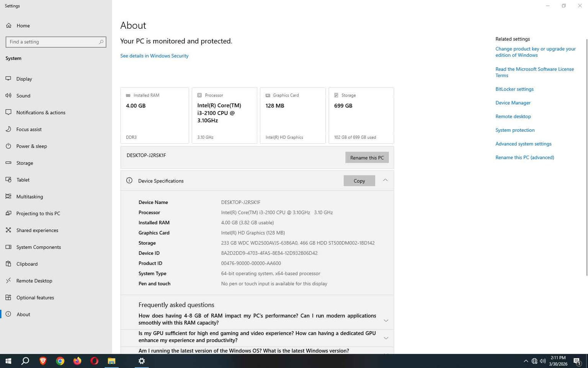Click the Shared experiences icon
Screen dimensions: 588x368
click(x=8, y=230)
